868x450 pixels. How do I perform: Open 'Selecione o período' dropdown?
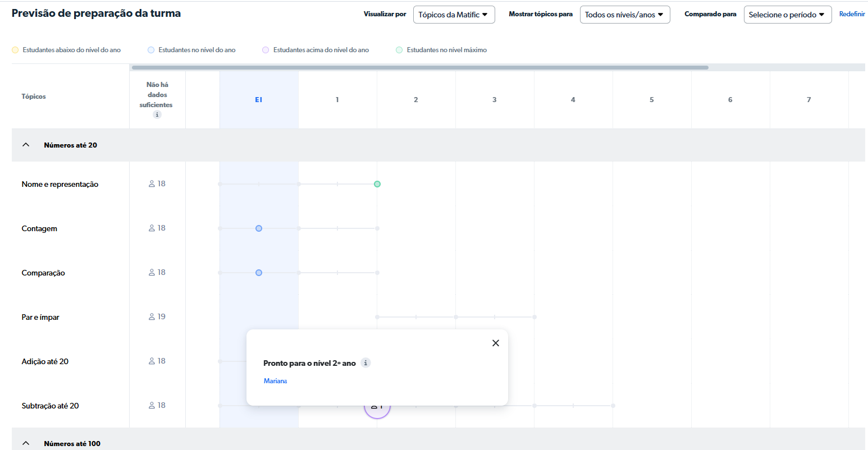coord(787,15)
